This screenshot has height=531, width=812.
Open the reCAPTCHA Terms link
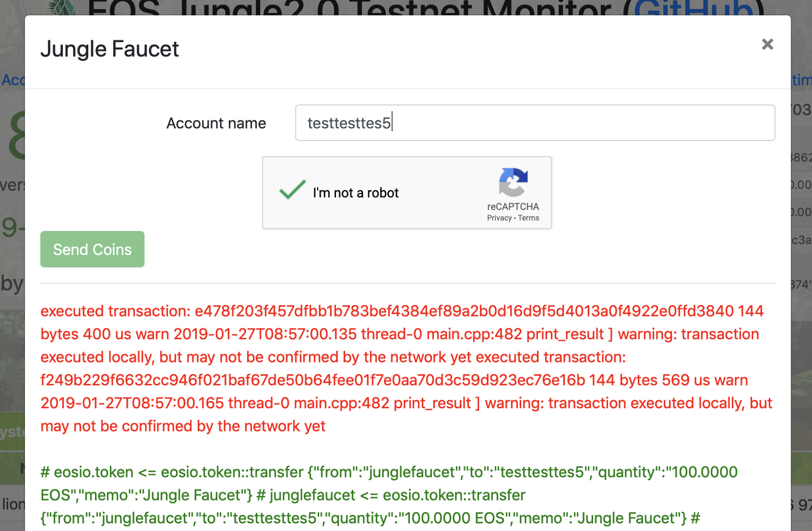coord(528,218)
